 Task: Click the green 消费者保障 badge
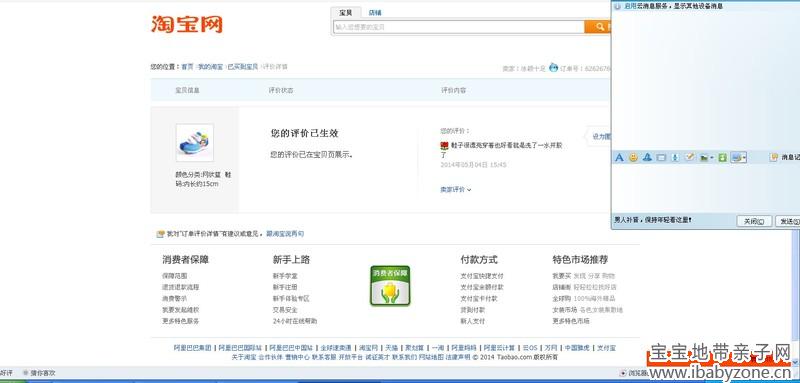[x=390, y=286]
